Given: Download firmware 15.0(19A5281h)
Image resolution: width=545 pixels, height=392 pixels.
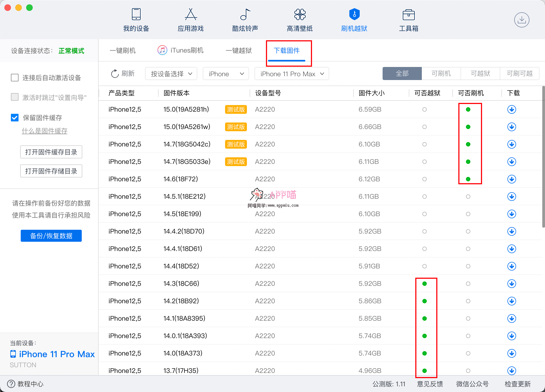Looking at the screenshot, I should [511, 109].
